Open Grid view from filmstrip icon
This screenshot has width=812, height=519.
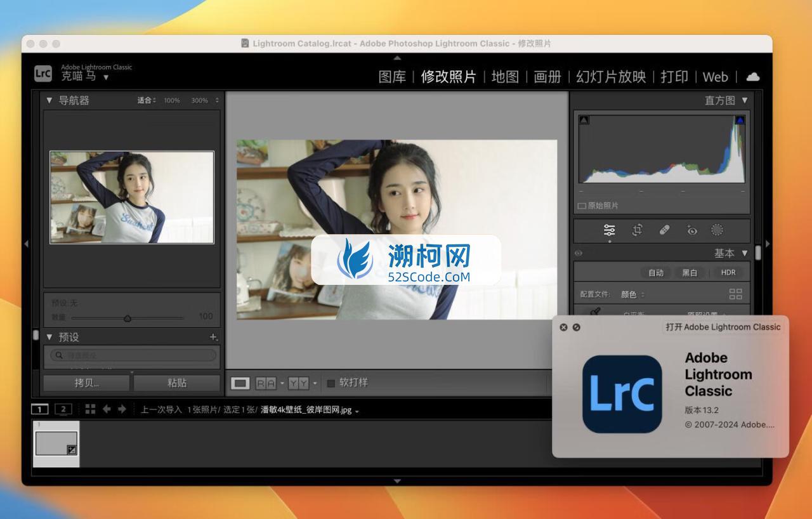tap(90, 409)
